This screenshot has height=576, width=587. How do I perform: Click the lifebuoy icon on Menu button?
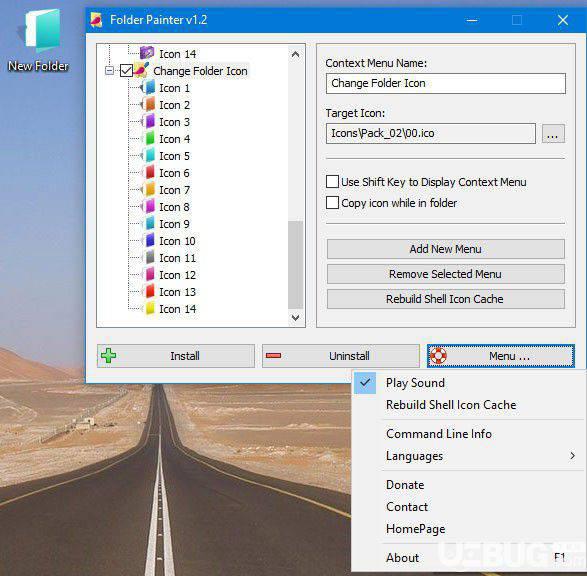[438, 356]
